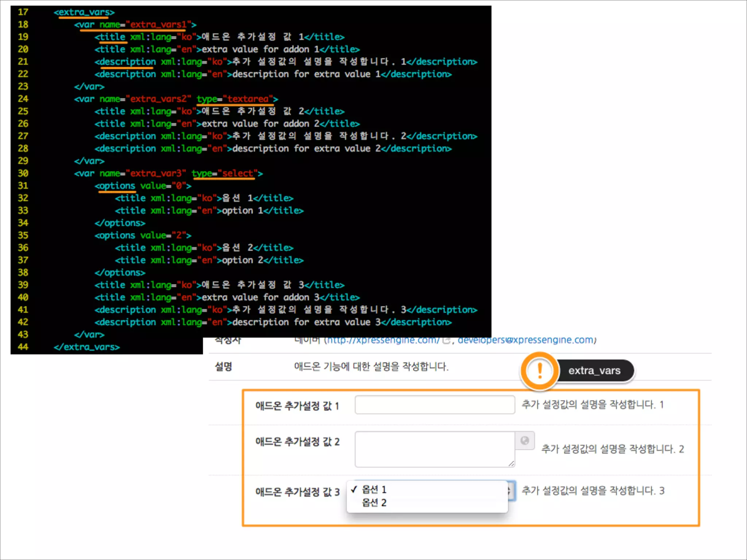The image size is (747, 560).
Task: Choose 옵션 2 from the open dropdown
Action: [374, 503]
